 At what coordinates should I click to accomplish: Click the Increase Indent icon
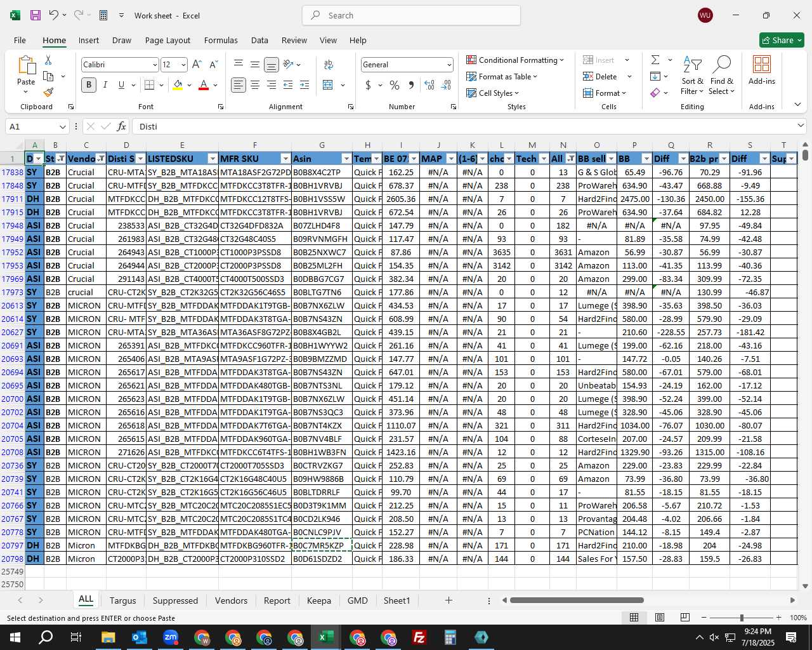304,85
